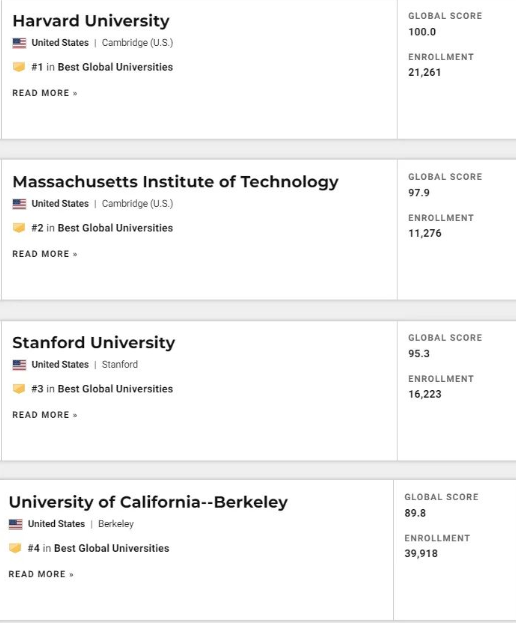Click the gold badge icon beside #3 ranking

tap(19, 389)
